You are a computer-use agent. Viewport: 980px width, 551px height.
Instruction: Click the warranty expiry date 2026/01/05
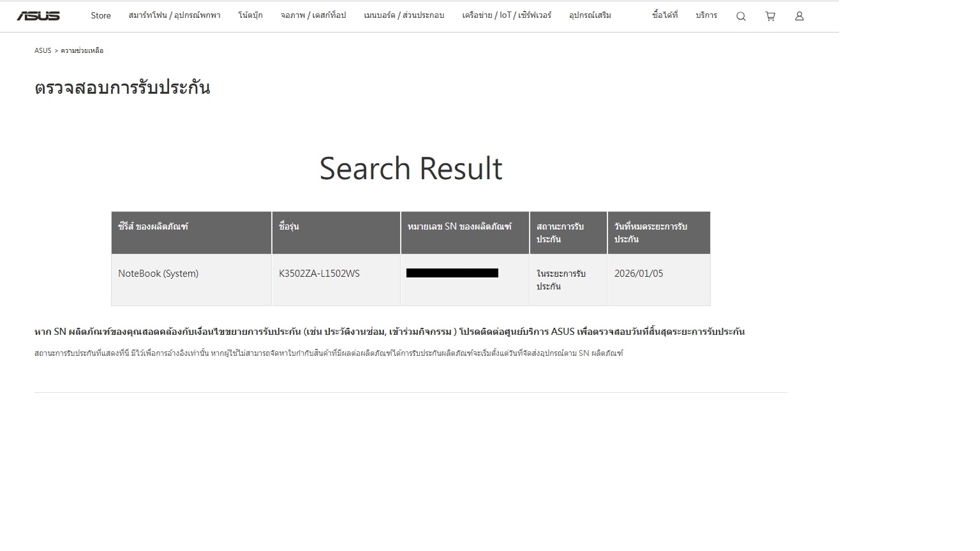[639, 274]
